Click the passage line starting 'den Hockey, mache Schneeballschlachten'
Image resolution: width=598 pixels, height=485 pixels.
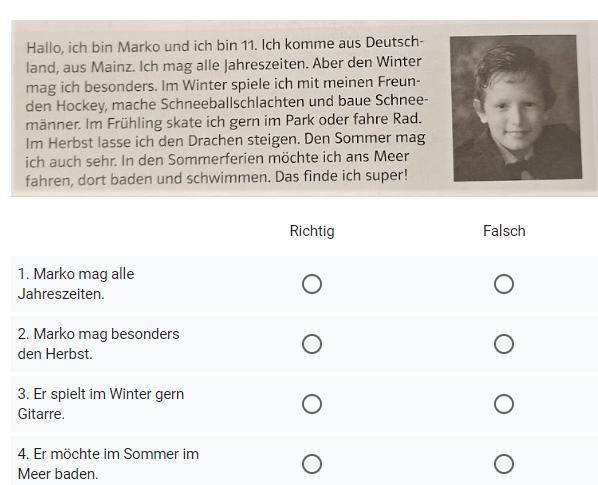point(227,103)
